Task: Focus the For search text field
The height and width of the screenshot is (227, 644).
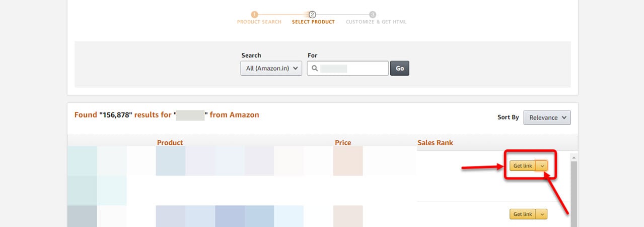Action: coord(348,69)
